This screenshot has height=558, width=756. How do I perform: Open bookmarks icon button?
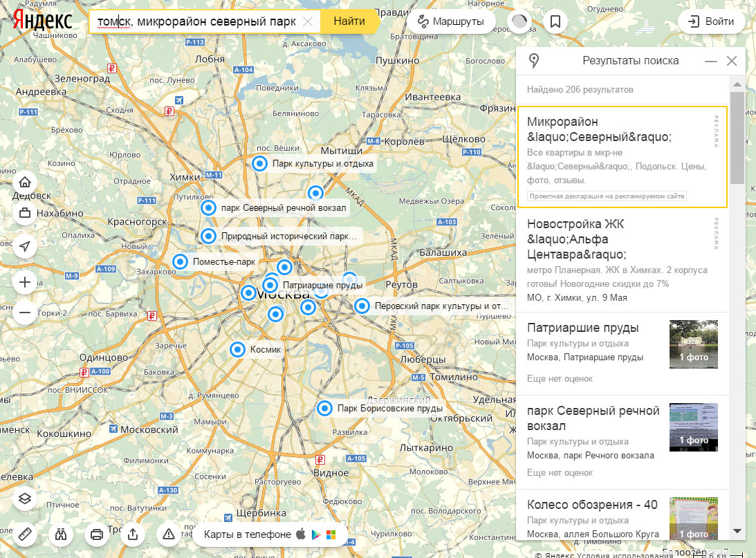coord(555,21)
